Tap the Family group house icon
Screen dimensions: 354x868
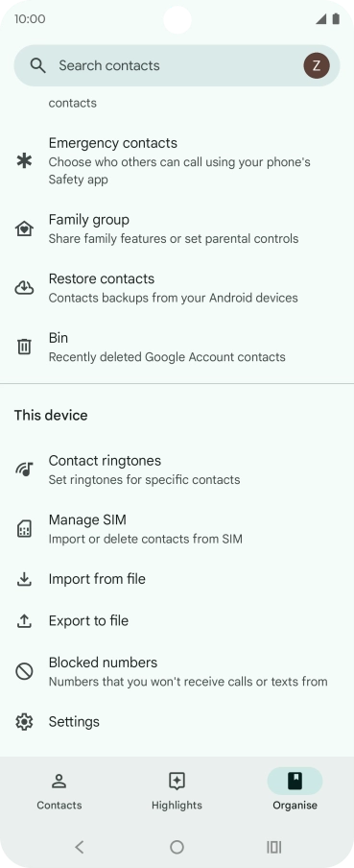[x=24, y=229]
